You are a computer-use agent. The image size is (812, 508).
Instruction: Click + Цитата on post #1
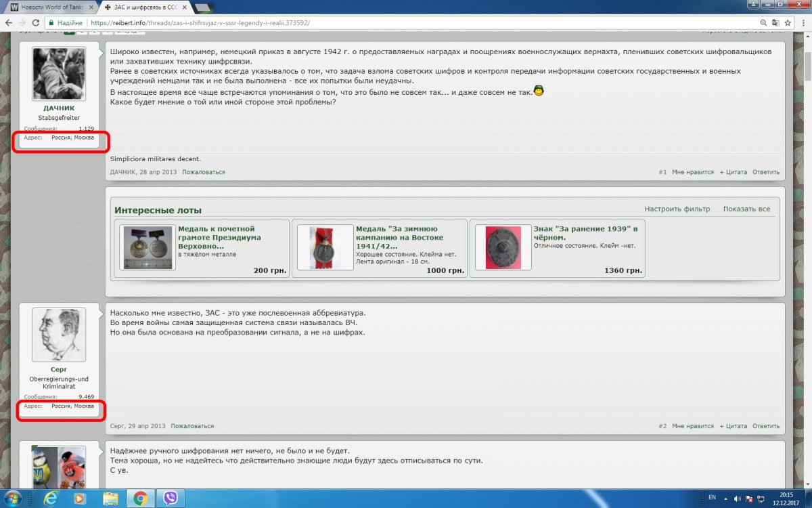click(x=734, y=172)
